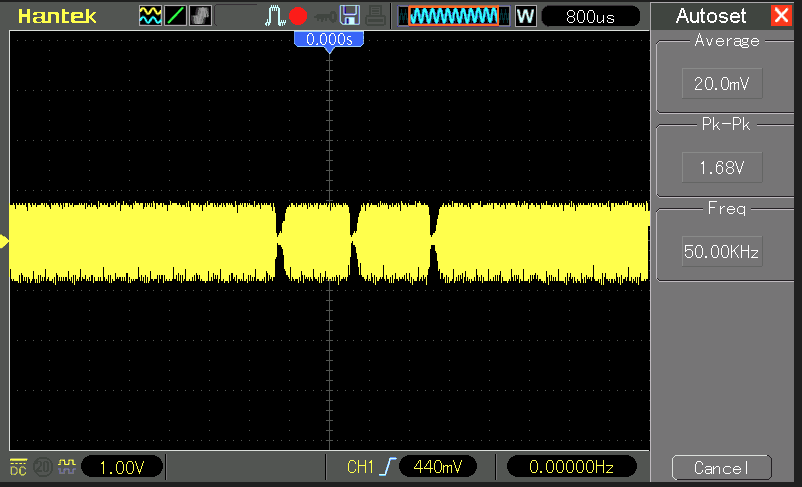Click the Cancel button
Viewport: 802px width, 487px height.
pos(720,468)
